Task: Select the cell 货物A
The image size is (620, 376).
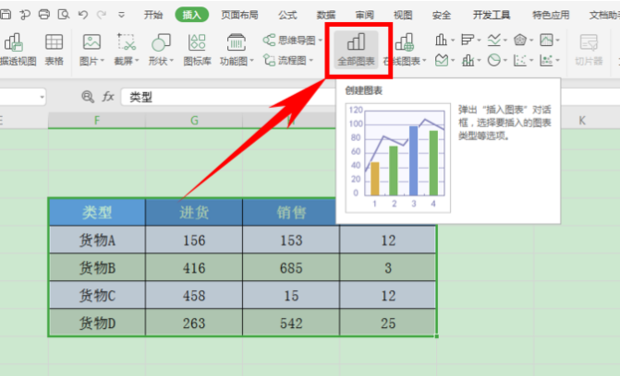Action: 97,240
